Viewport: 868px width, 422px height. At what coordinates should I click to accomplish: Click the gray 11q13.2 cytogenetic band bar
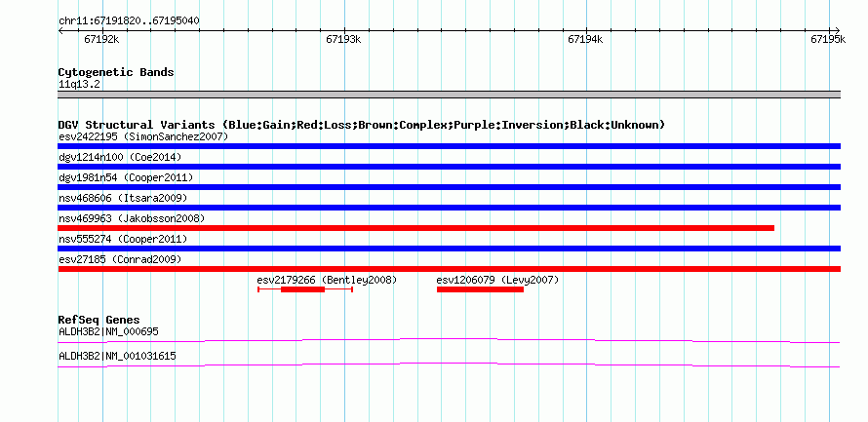(449, 95)
